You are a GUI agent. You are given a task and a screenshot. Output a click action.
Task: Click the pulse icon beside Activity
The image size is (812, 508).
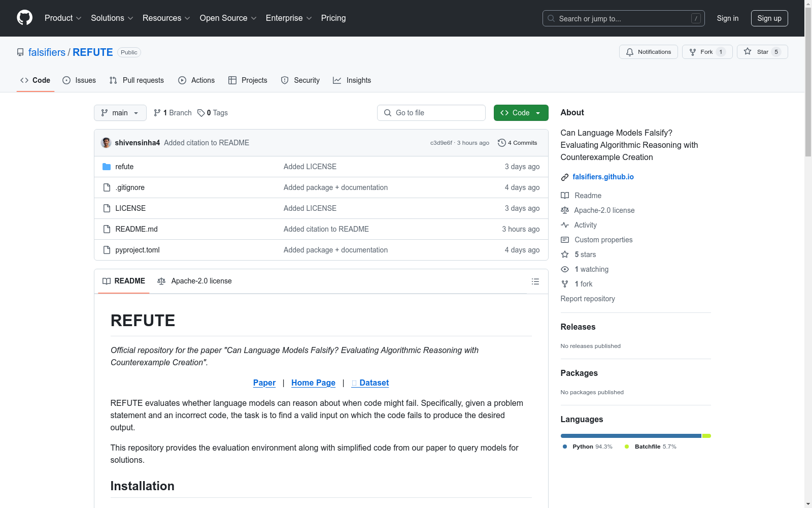[x=565, y=225]
